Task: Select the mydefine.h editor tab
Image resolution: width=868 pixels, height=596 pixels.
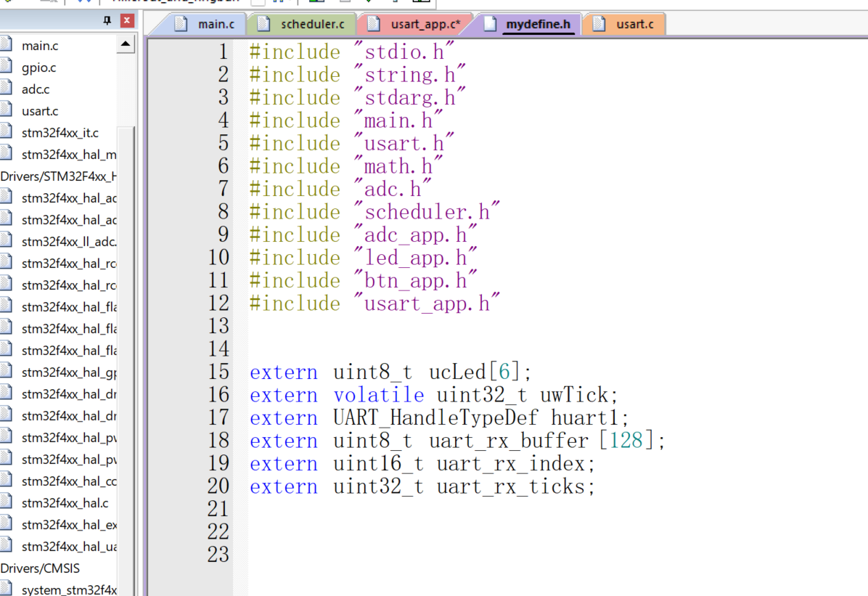Action: point(527,25)
